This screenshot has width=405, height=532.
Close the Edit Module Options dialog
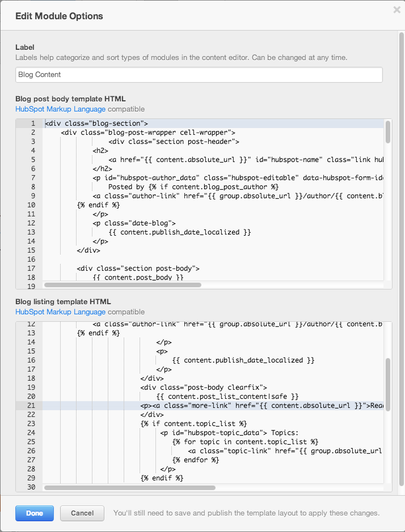click(396, 10)
